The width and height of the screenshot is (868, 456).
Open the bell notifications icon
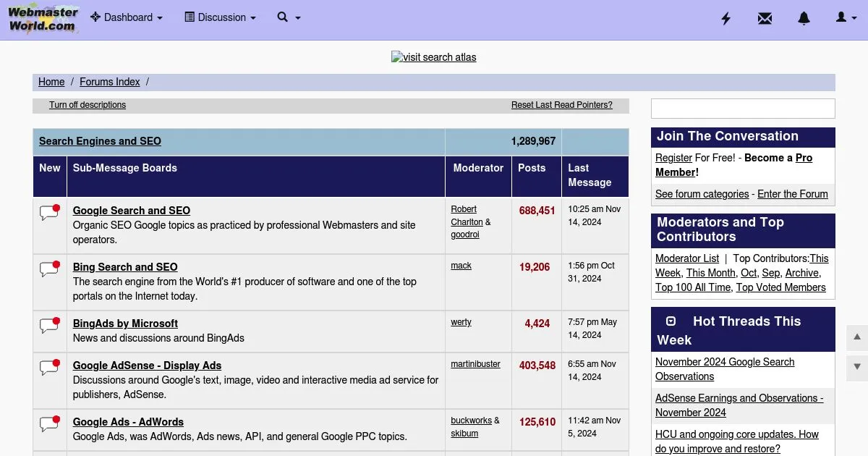pyautogui.click(x=804, y=18)
